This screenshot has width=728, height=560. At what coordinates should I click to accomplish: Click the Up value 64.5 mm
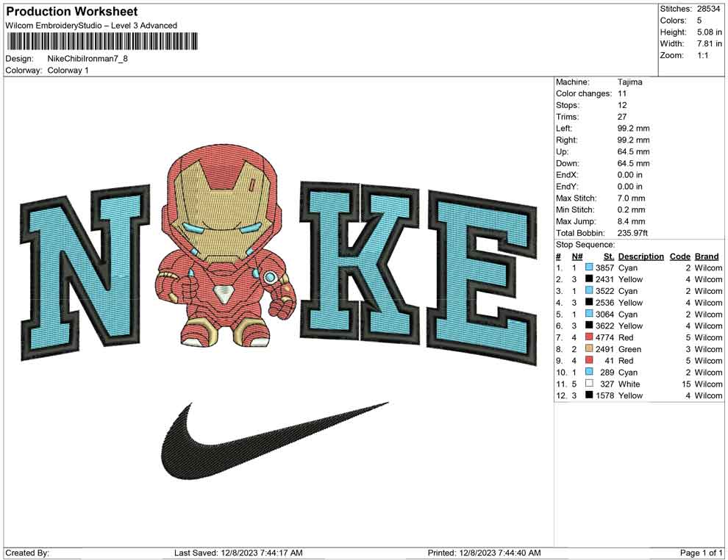(x=633, y=151)
